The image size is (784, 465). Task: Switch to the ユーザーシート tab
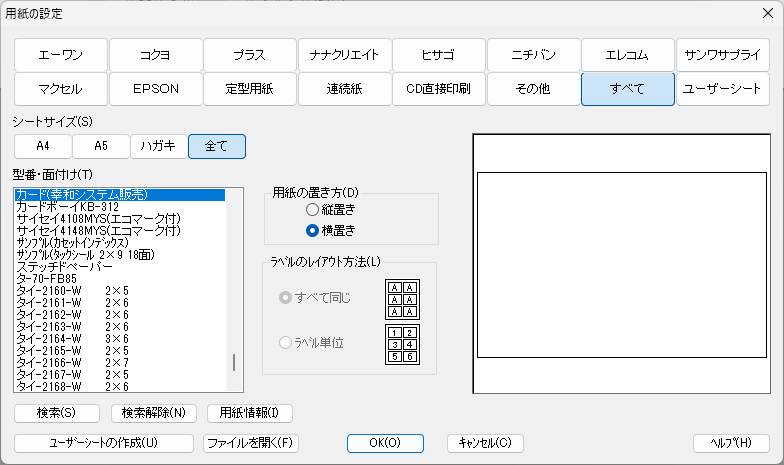coord(721,89)
